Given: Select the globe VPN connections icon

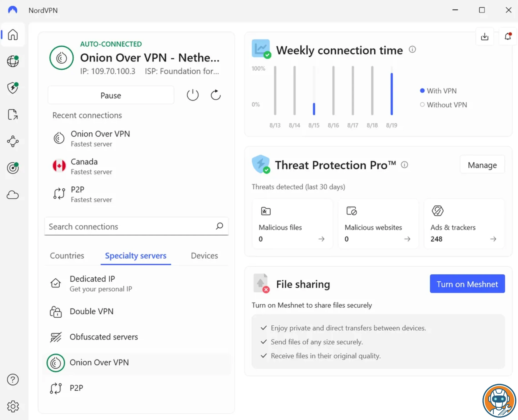Looking at the screenshot, I should pyautogui.click(x=13, y=61).
